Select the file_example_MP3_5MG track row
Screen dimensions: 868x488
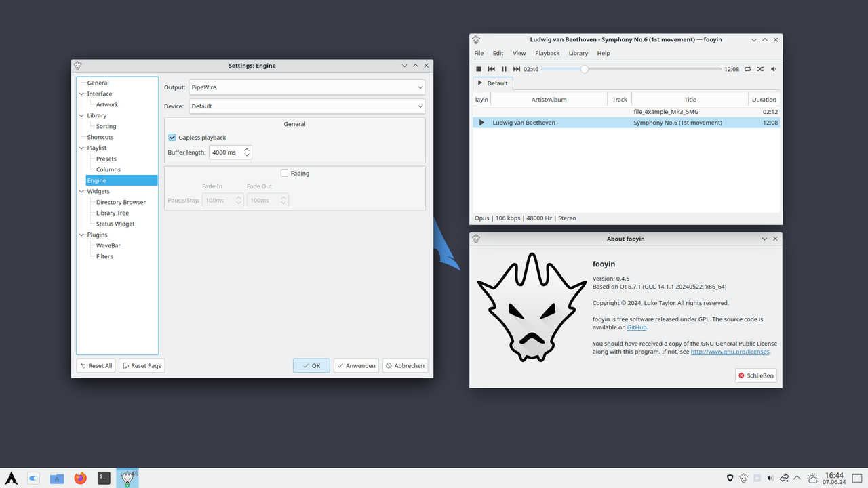click(626, 111)
